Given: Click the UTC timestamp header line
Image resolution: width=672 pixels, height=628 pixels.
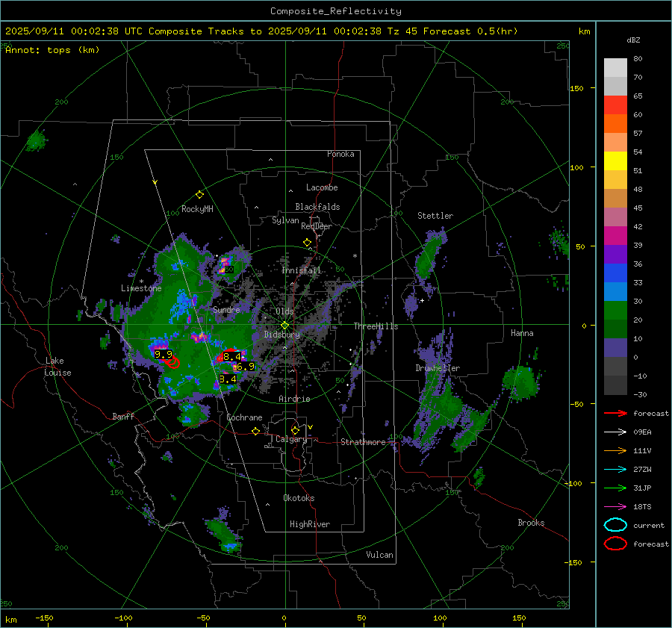Looking at the screenshot, I should coord(261,31).
